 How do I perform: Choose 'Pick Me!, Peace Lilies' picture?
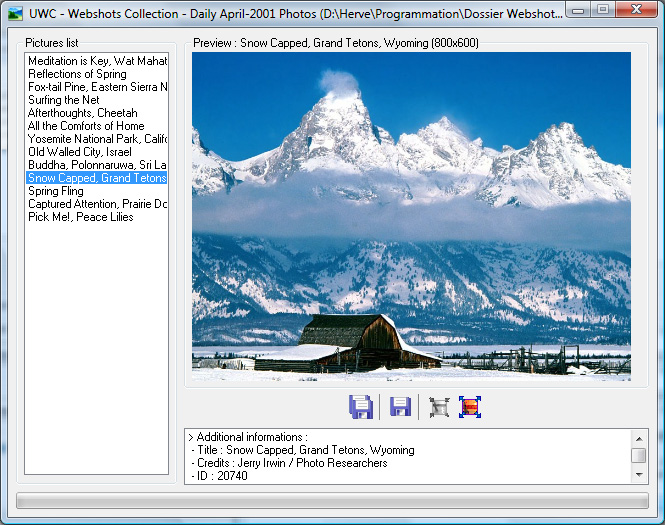[x=97, y=217]
